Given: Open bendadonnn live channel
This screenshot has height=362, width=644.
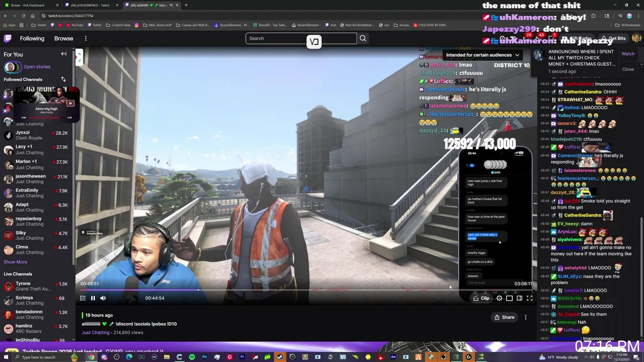Looking at the screenshot, I should pos(36,314).
